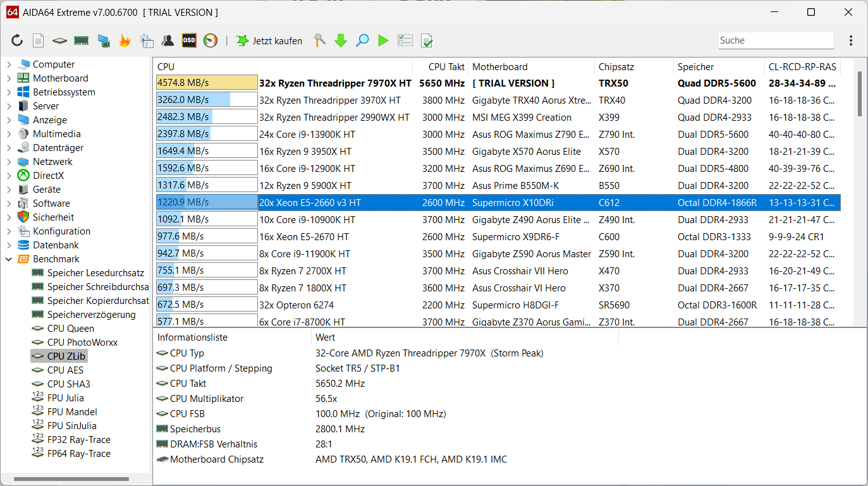
Task: Click the document with checkmark icon
Action: click(x=427, y=40)
